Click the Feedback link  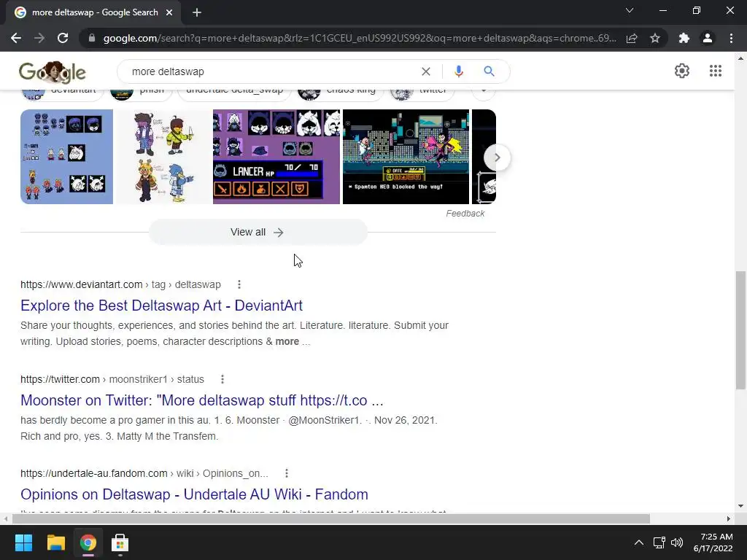[x=465, y=214]
